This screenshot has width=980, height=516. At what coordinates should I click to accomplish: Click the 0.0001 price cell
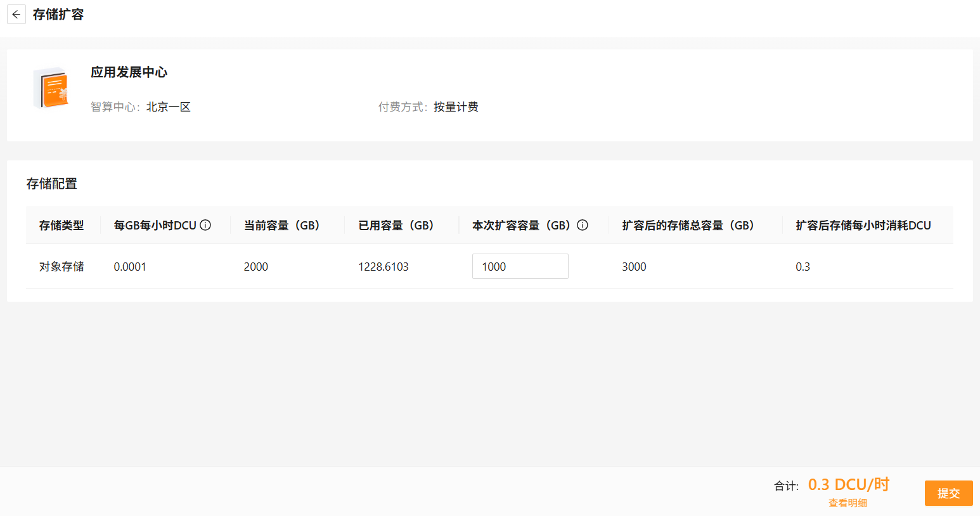[x=130, y=267]
